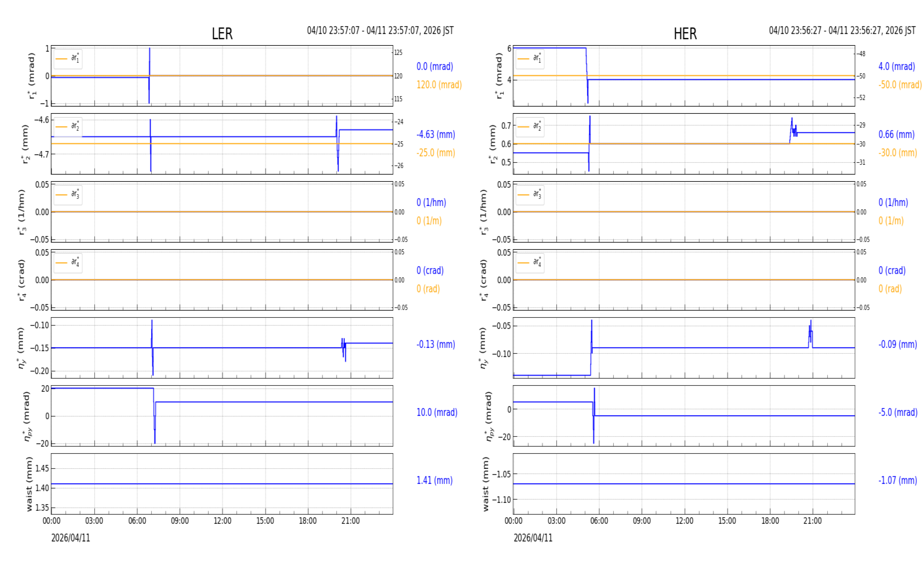Screen dimensions: 924x565
Task: Click the HER value 4.0 (mrad)
Action: point(897,67)
